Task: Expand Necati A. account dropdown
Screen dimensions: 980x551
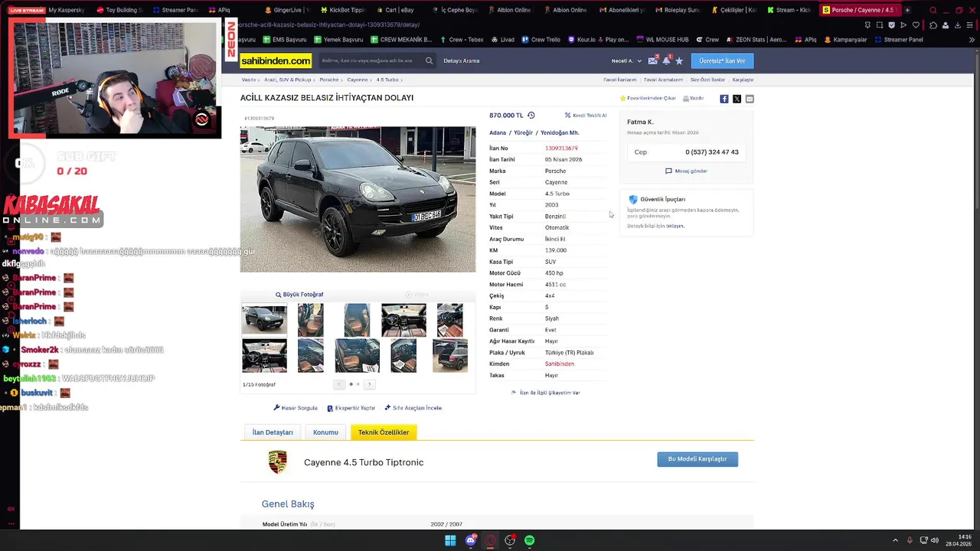Action: pyautogui.click(x=626, y=60)
